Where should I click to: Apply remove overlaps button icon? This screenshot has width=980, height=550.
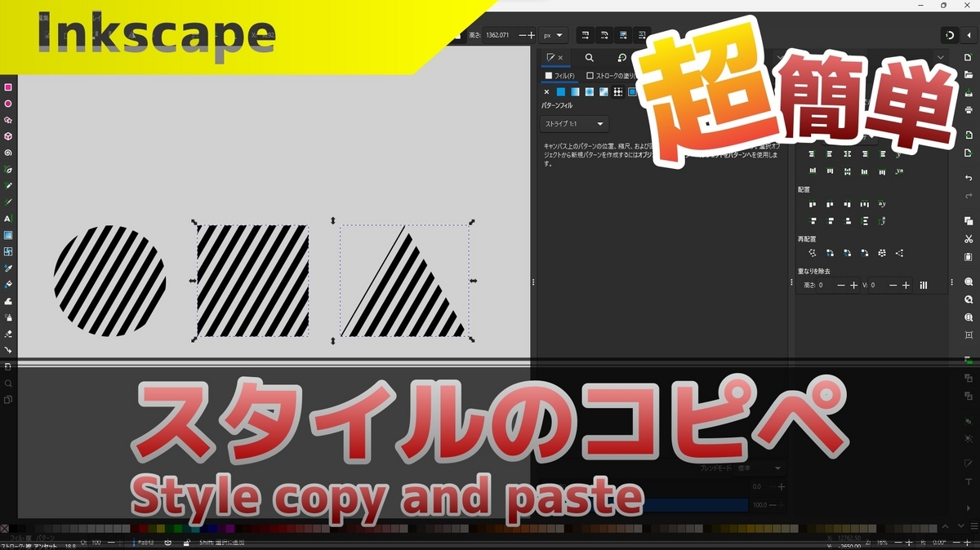tap(924, 286)
